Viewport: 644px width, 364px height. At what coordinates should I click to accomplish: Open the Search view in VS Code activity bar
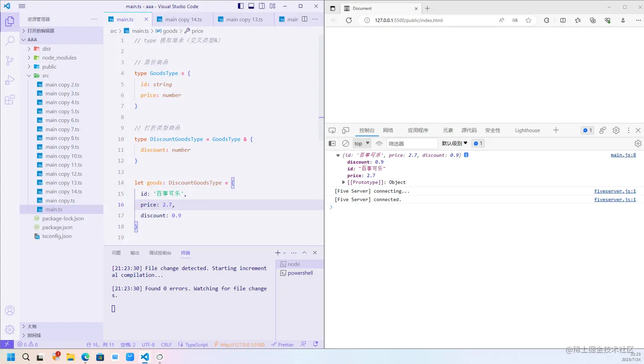pyautogui.click(x=10, y=41)
